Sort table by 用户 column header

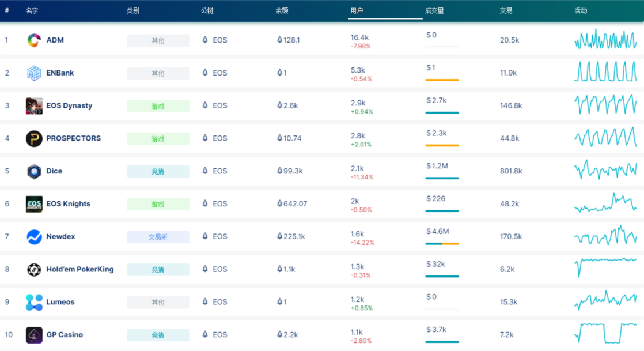click(357, 11)
